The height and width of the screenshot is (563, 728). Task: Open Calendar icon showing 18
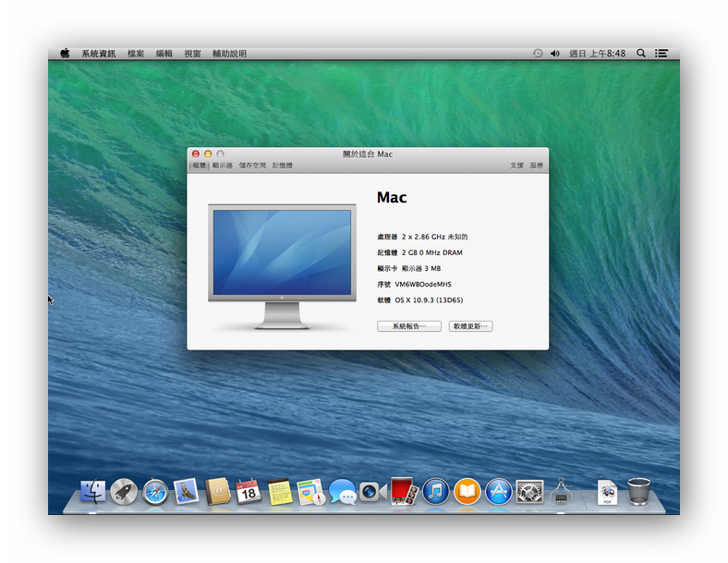point(249,492)
